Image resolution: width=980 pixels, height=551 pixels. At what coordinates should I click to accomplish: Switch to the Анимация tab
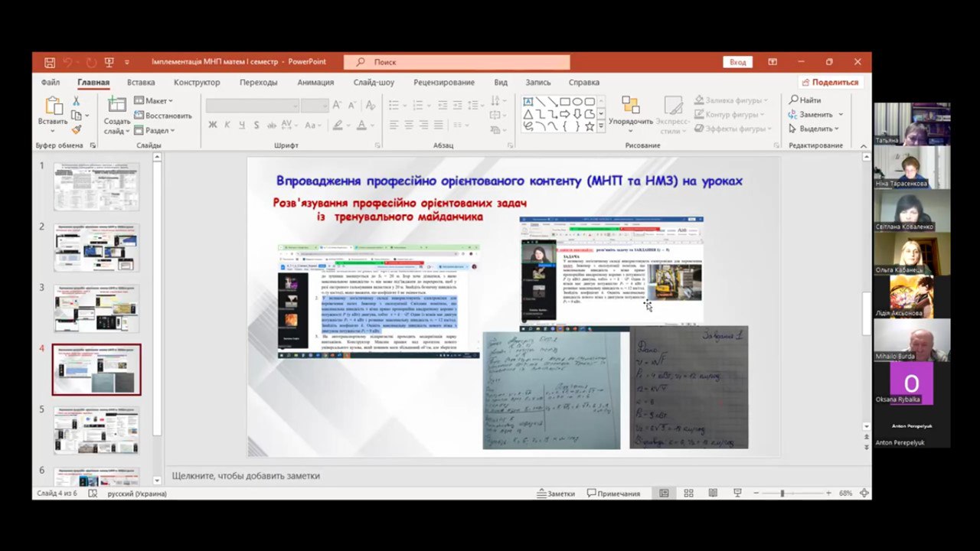[x=315, y=83]
